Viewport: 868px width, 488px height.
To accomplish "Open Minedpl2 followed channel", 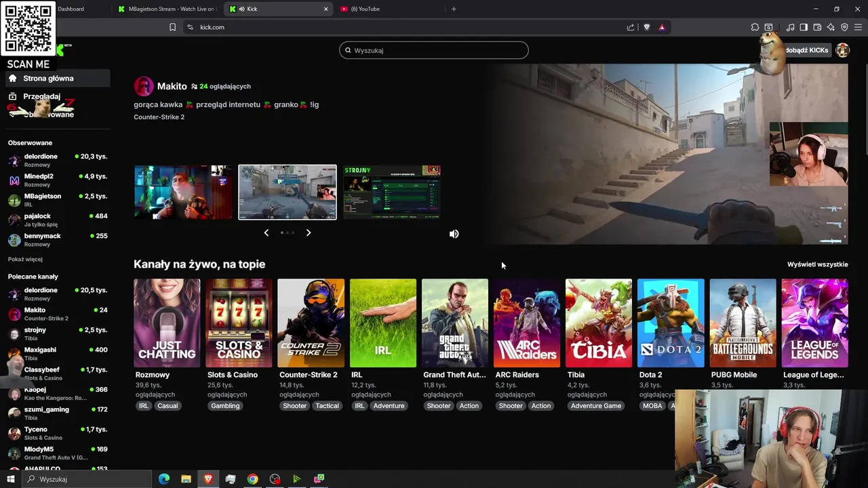I will pyautogui.click(x=58, y=180).
